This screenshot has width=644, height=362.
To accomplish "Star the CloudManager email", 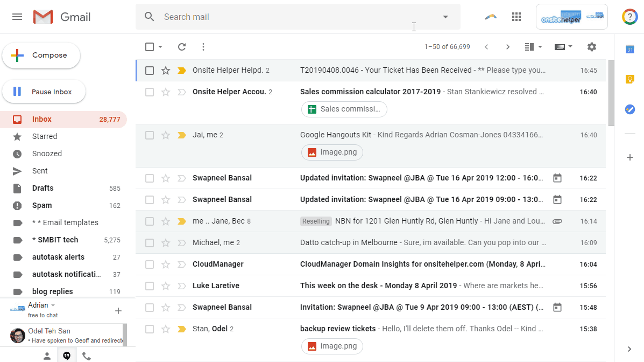I will [166, 264].
